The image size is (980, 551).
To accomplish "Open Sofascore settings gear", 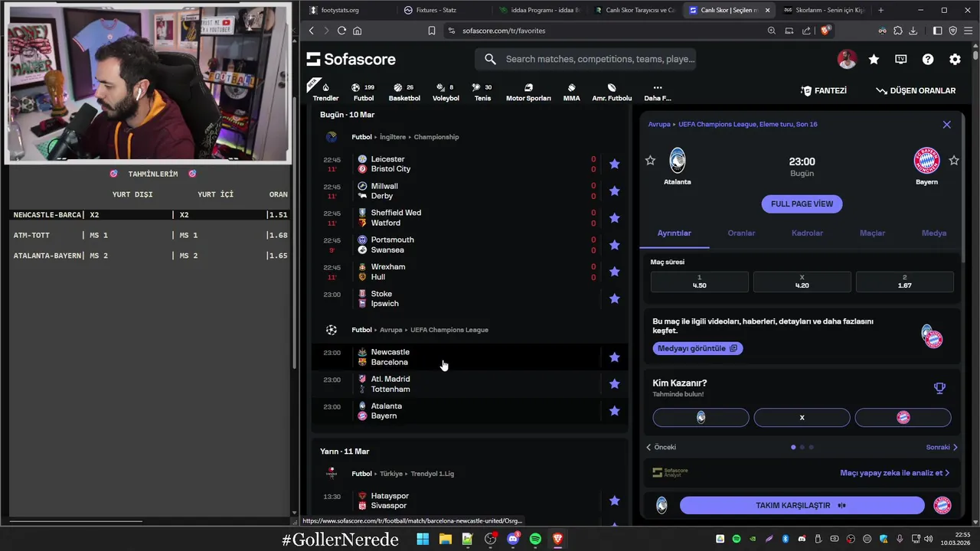I will pyautogui.click(x=955, y=59).
